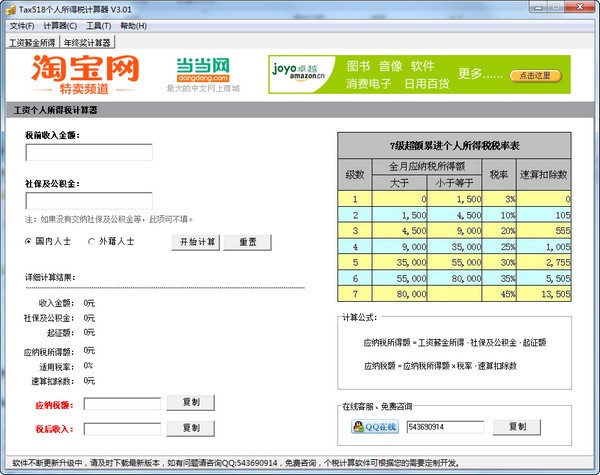The image size is (600, 475).
Task: Click the 速算扣除数 column header
Action: click(543, 175)
